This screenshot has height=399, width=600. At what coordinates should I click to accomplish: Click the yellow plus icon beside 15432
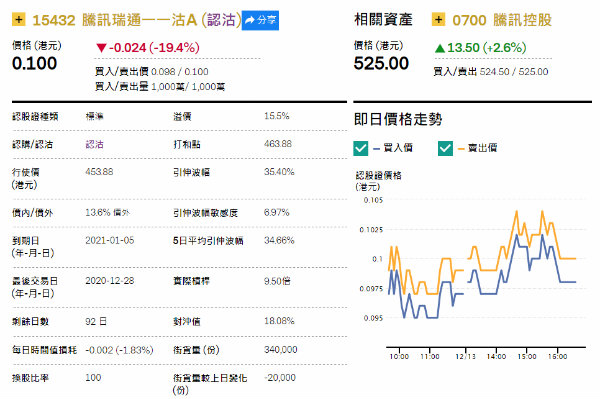tap(19, 19)
